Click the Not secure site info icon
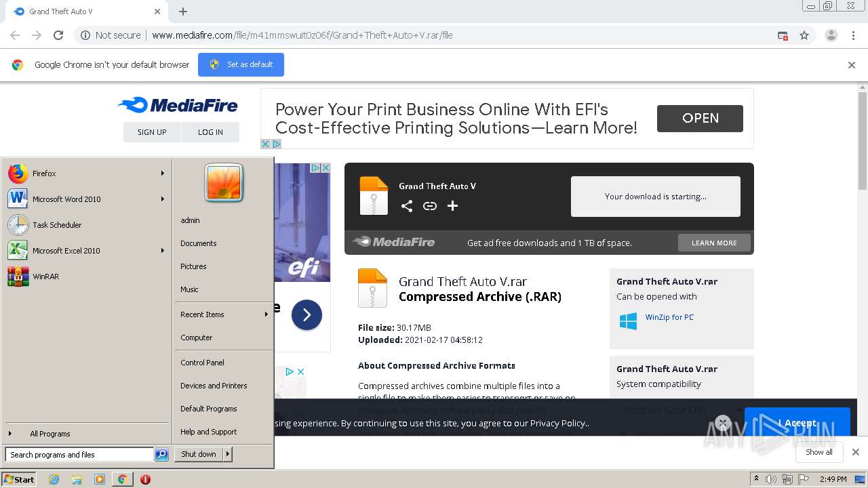The width and height of the screenshot is (868, 488). coord(85,35)
